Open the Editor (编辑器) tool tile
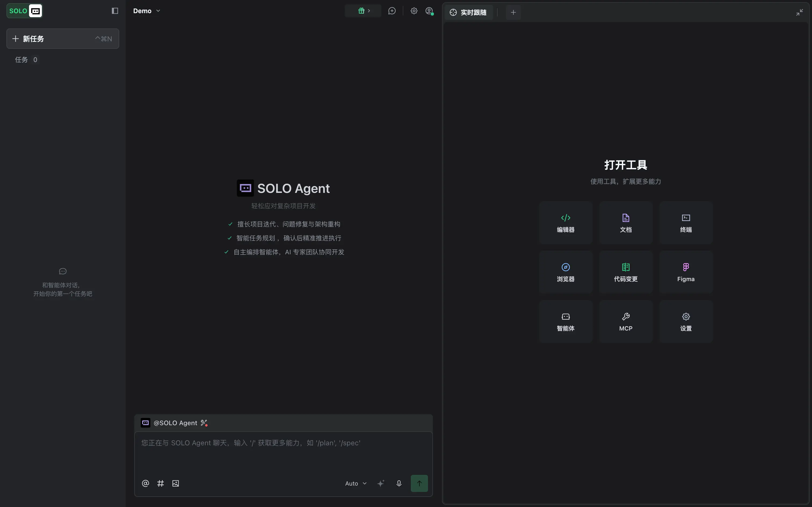The height and width of the screenshot is (507, 812). [x=565, y=223]
